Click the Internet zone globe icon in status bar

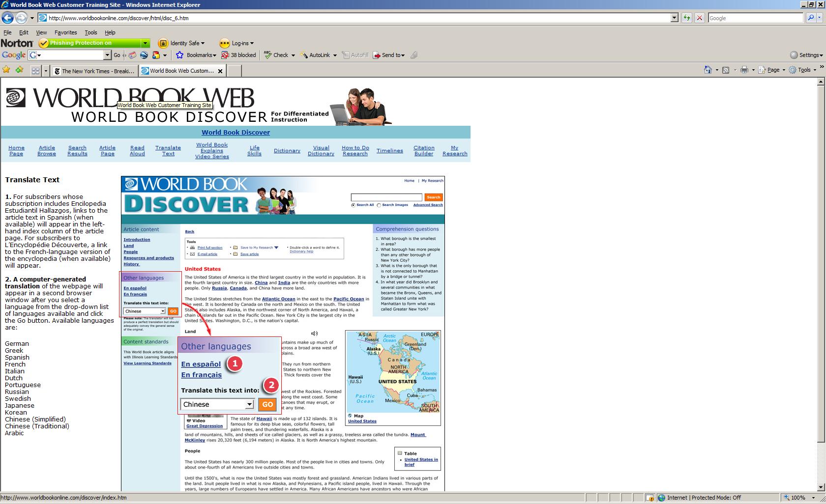click(x=662, y=498)
